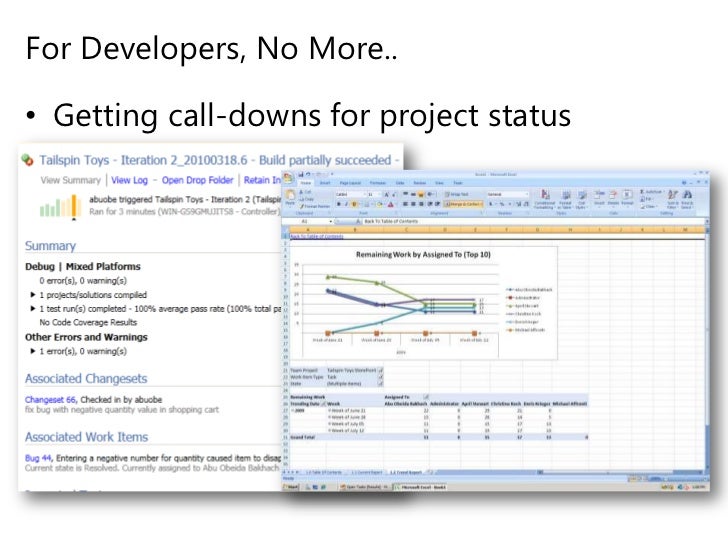Switch to the Insert ribbon tab
Image resolution: width=728 pixels, height=546 pixels.
pyautogui.click(x=325, y=183)
